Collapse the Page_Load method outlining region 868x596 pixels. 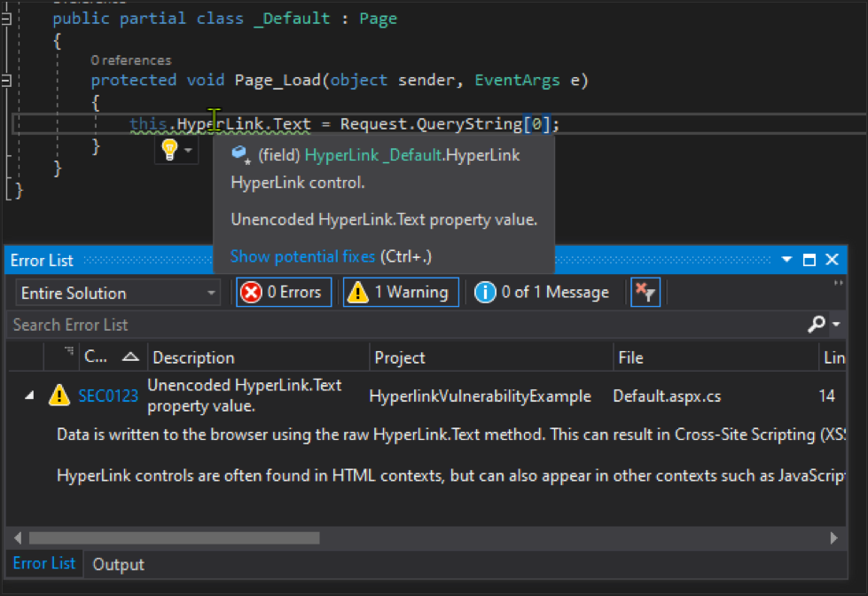6,81
